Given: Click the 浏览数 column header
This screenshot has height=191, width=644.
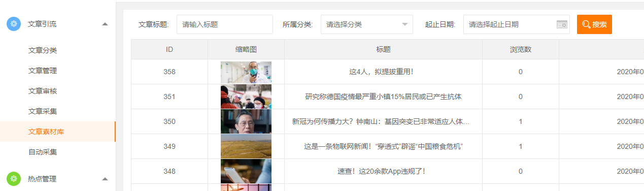Looking at the screenshot, I should coord(521,49).
